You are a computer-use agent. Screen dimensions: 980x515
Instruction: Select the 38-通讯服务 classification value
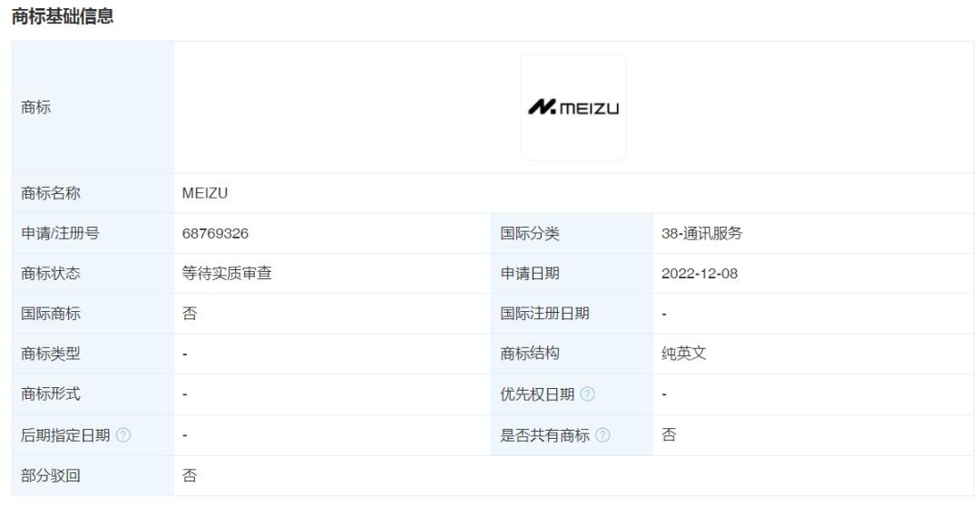701,233
